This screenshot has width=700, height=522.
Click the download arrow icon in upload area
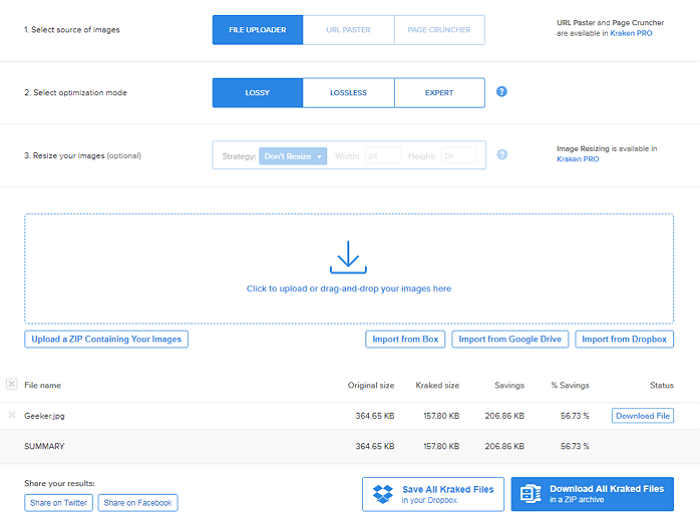[x=348, y=258]
